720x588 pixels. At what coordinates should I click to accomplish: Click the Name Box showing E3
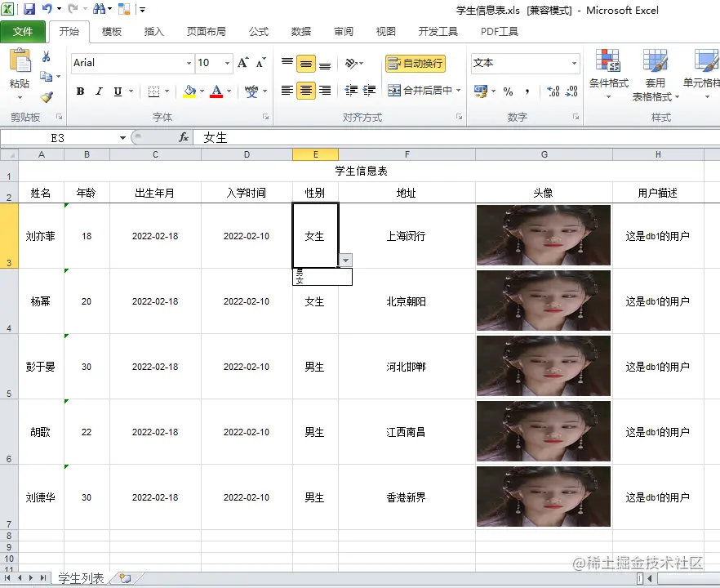[x=60, y=138]
